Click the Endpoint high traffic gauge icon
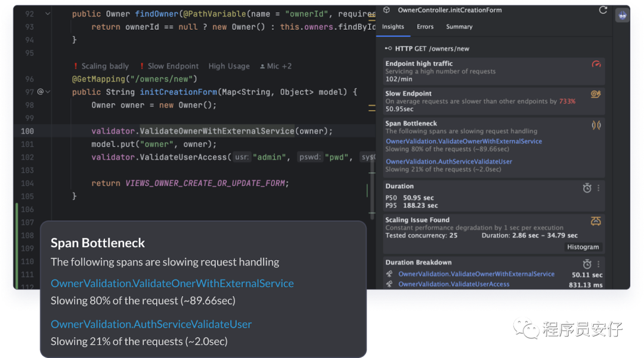Viewport: 644px width, 358px height. tap(596, 64)
